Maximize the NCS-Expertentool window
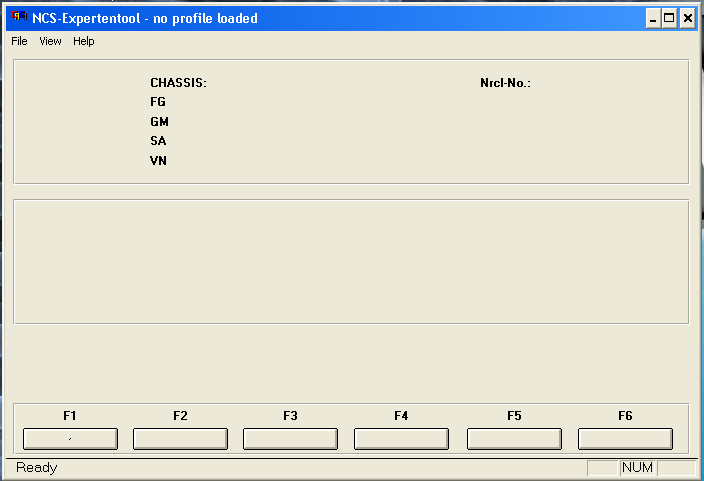 pos(669,18)
